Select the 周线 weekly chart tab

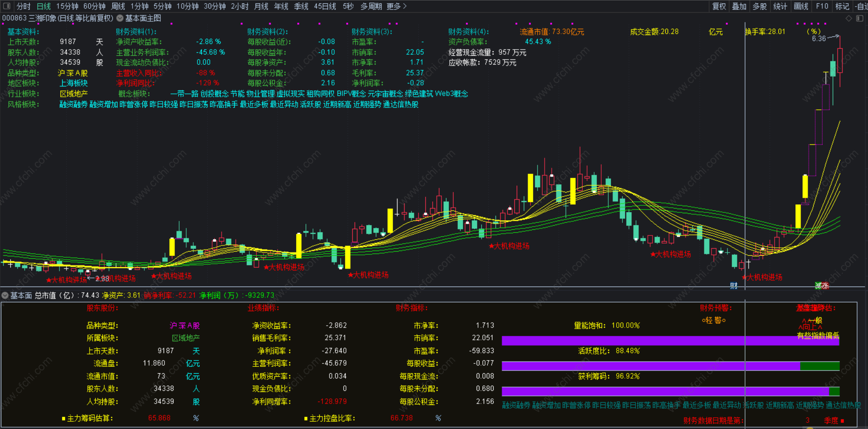118,6
